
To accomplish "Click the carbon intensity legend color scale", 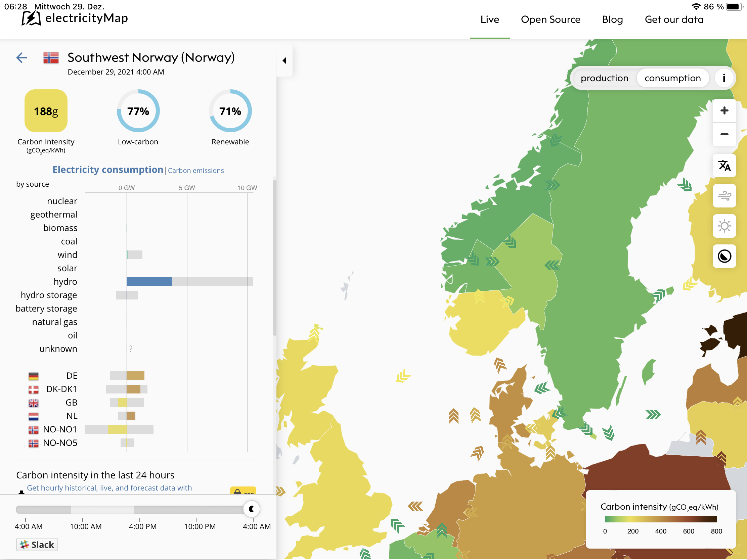I will click(x=661, y=519).
